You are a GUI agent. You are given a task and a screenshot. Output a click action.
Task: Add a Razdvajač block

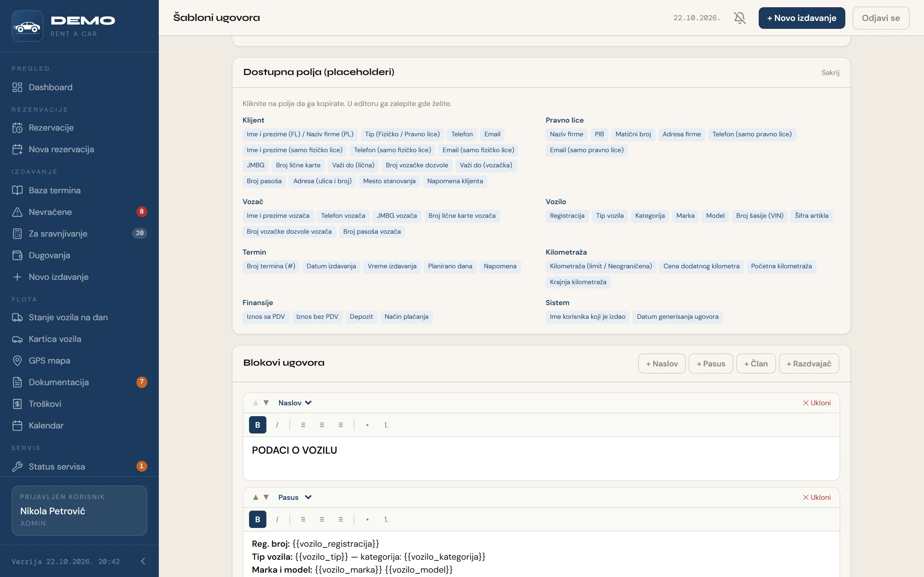point(809,363)
